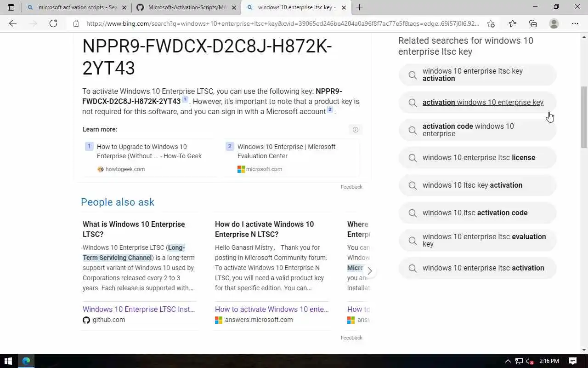Click the github.com source label
The height and width of the screenshot is (368, 588).
pos(109,320)
